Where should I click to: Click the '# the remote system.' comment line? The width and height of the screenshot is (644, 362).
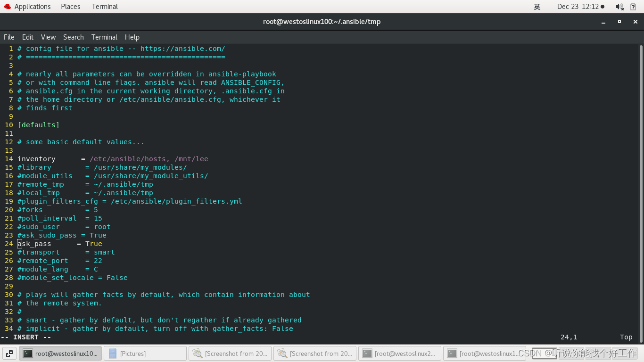[x=60, y=303]
